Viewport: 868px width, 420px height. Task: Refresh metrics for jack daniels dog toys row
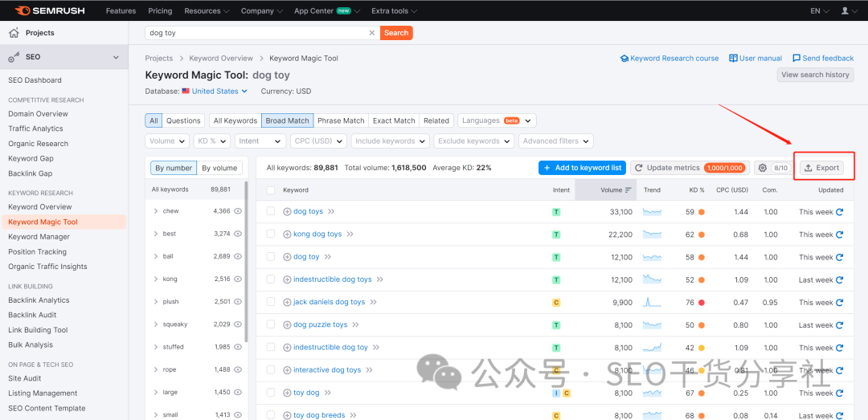point(839,303)
